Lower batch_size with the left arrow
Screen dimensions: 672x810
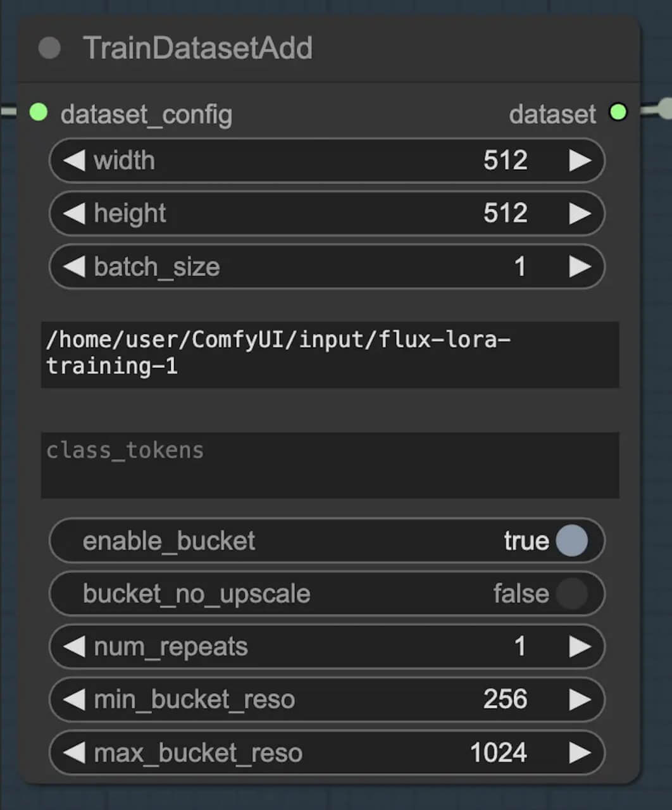[x=74, y=267]
